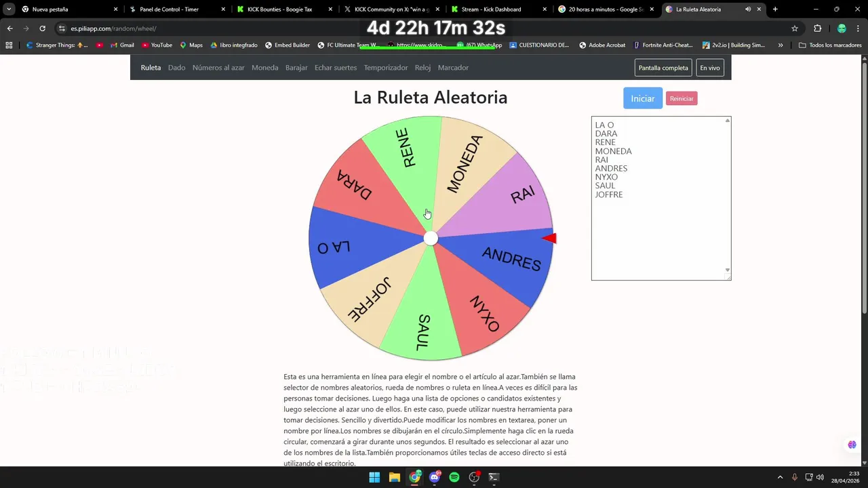The image size is (868, 488).
Task: Select Reloj in the site navigation
Action: [x=423, y=68]
